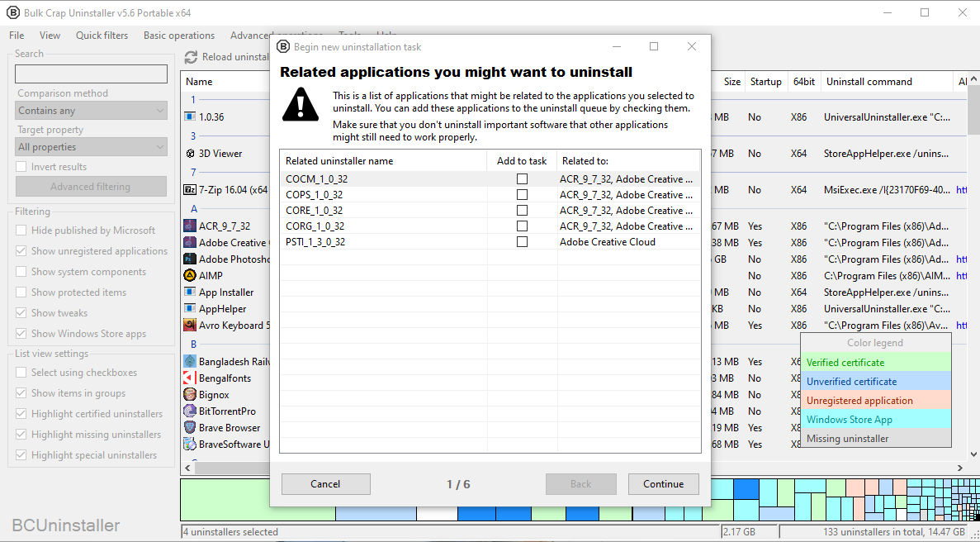This screenshot has height=542, width=980.
Task: Sort by Related uninstaller name column
Action: [383, 160]
